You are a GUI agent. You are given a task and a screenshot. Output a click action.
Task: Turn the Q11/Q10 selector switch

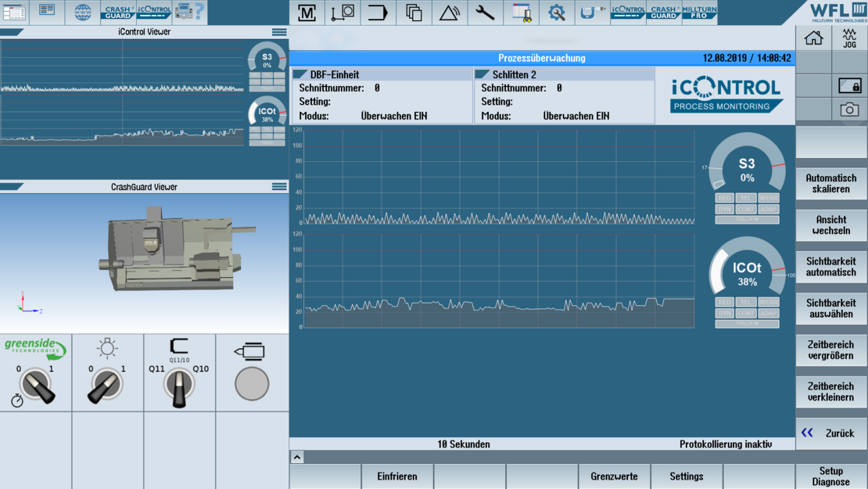point(179,385)
